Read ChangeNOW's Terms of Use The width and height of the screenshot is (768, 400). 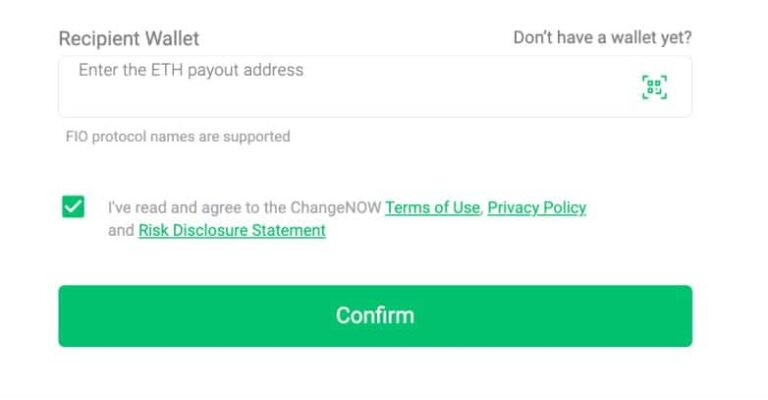432,208
